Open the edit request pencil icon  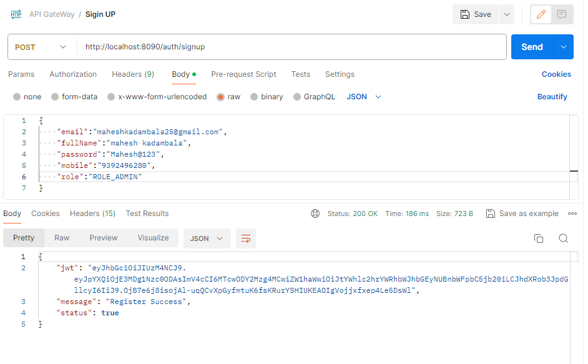[x=541, y=14]
